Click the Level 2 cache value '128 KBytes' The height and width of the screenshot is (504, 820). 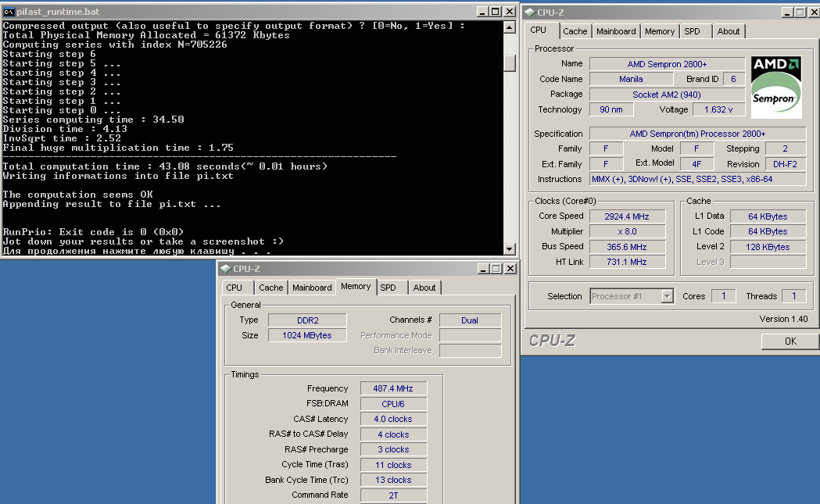click(768, 247)
